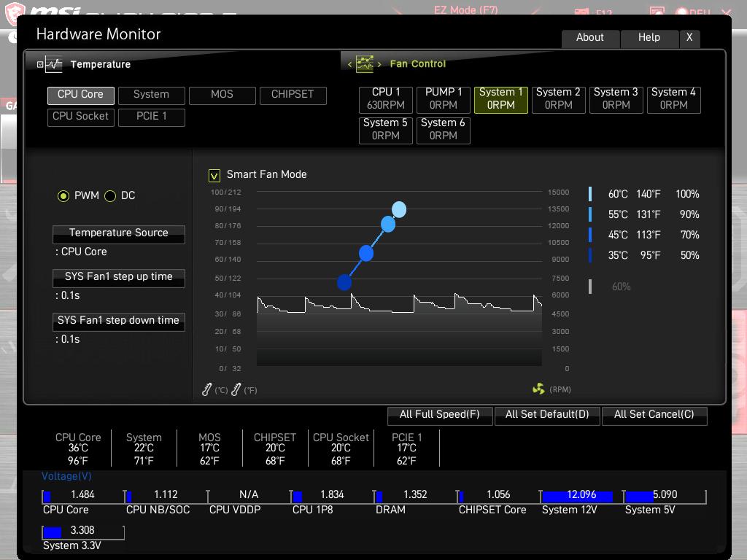Switch to the System 2 fan tab
This screenshot has width=747, height=560.
click(x=558, y=99)
